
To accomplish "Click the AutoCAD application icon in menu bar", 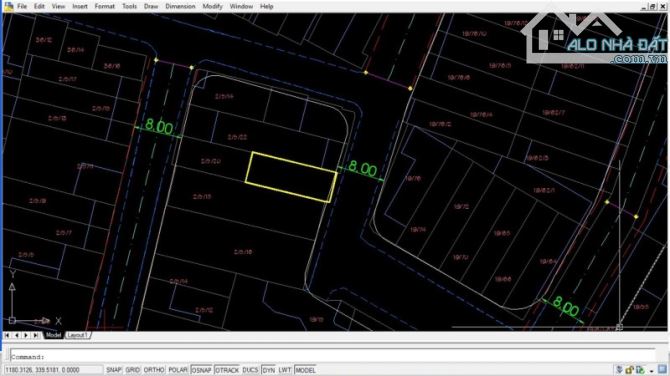I will (8, 6).
